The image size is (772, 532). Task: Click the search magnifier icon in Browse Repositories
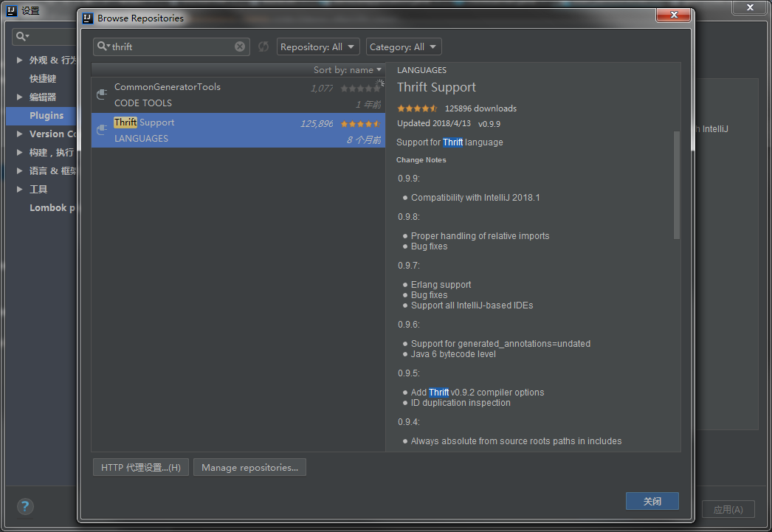[x=103, y=46]
